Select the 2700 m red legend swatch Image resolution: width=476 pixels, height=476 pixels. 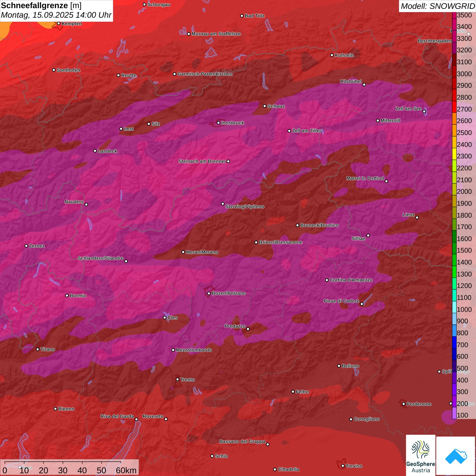tap(454, 107)
